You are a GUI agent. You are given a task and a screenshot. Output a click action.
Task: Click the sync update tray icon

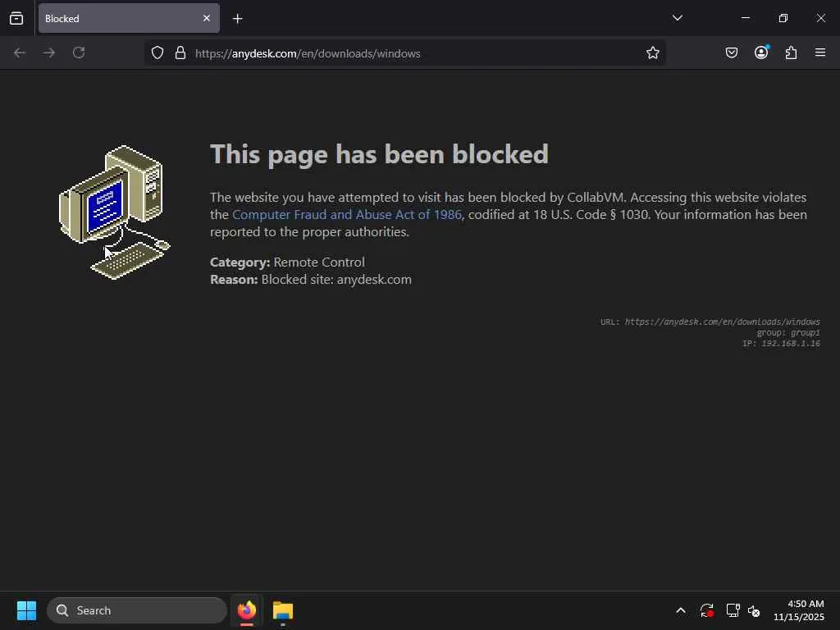(x=706, y=610)
